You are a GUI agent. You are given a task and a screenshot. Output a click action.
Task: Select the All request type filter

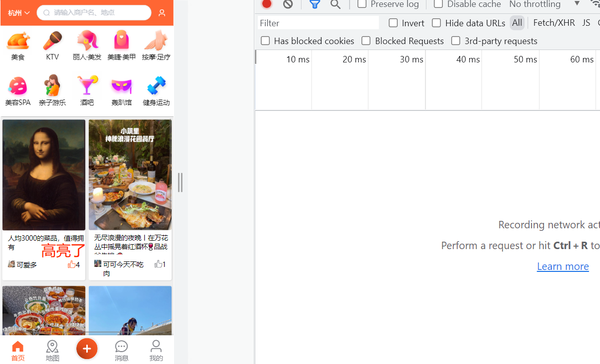point(517,23)
